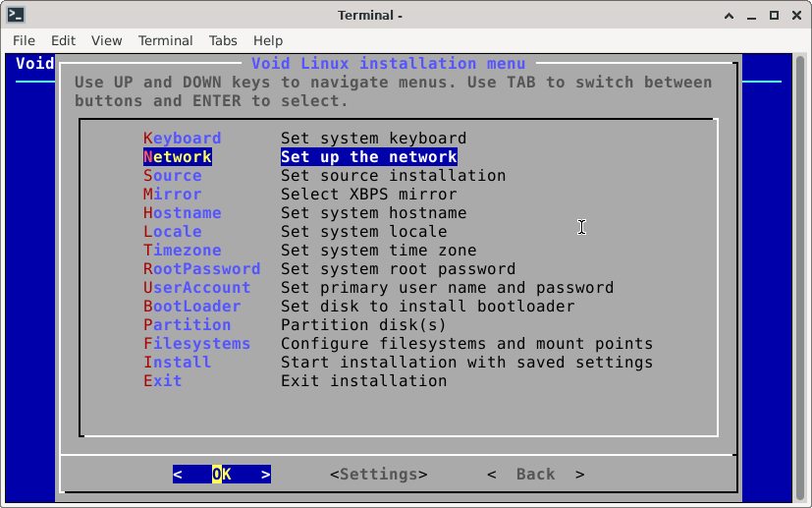Screen dimensions: 812x508
Task: Select the Mirror entry
Action: 172,195
